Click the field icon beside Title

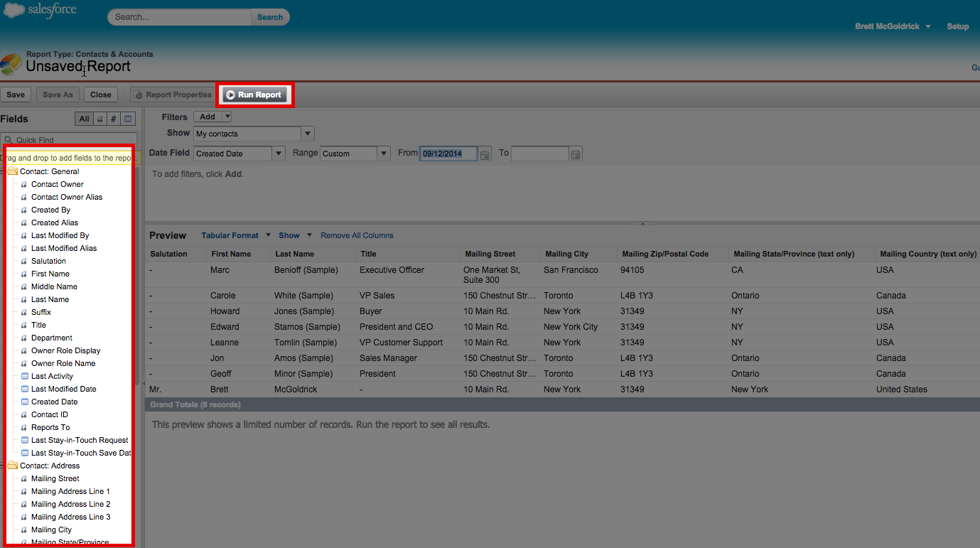[25, 325]
